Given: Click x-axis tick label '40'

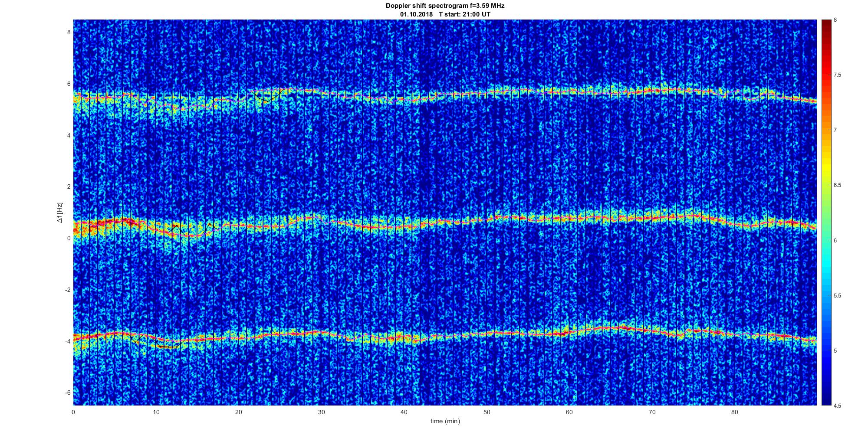Looking at the screenshot, I should (404, 412).
